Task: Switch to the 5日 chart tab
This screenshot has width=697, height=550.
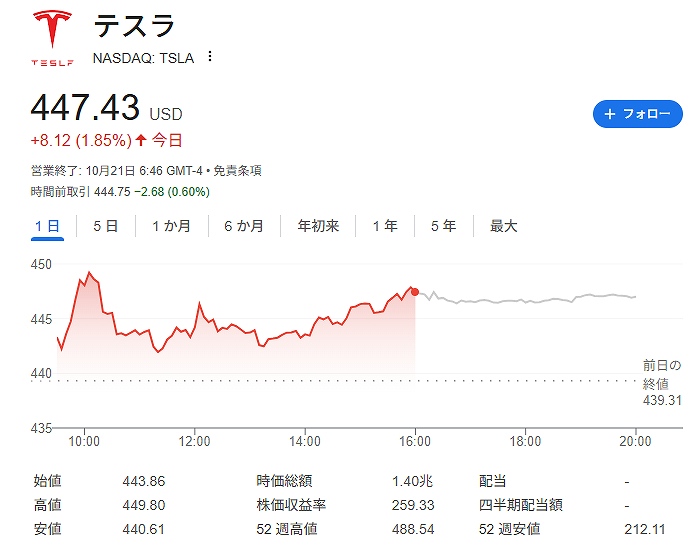Action: [105, 227]
